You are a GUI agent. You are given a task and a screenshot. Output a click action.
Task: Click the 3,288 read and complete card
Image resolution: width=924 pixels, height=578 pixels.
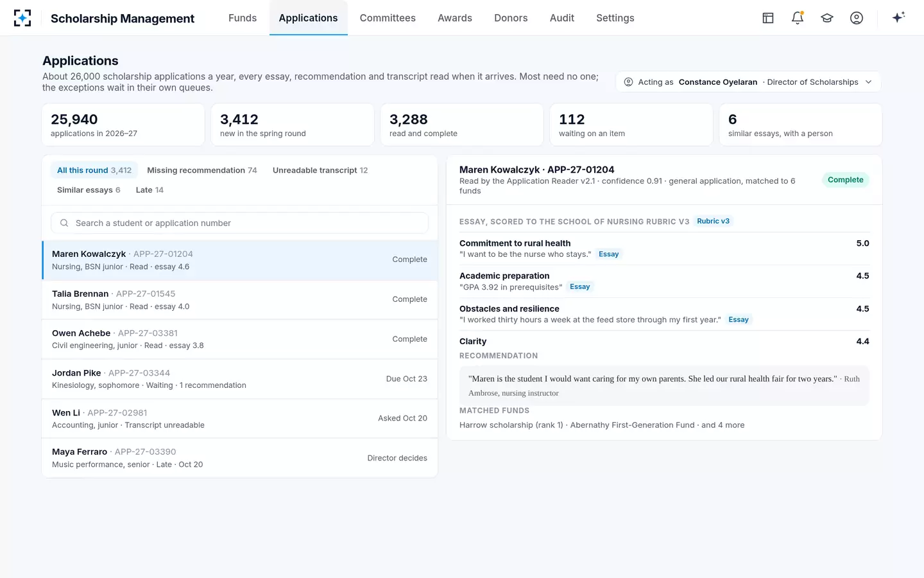462,125
